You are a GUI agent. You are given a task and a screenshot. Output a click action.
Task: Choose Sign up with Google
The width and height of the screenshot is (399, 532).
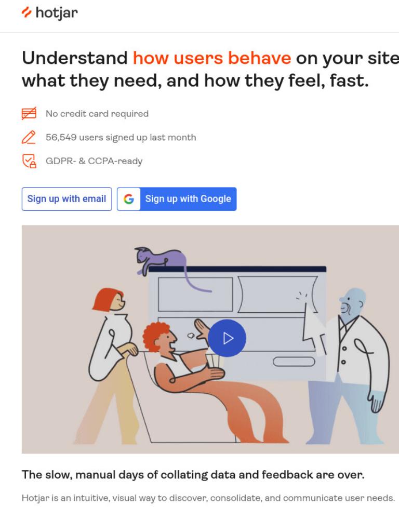coord(177,199)
